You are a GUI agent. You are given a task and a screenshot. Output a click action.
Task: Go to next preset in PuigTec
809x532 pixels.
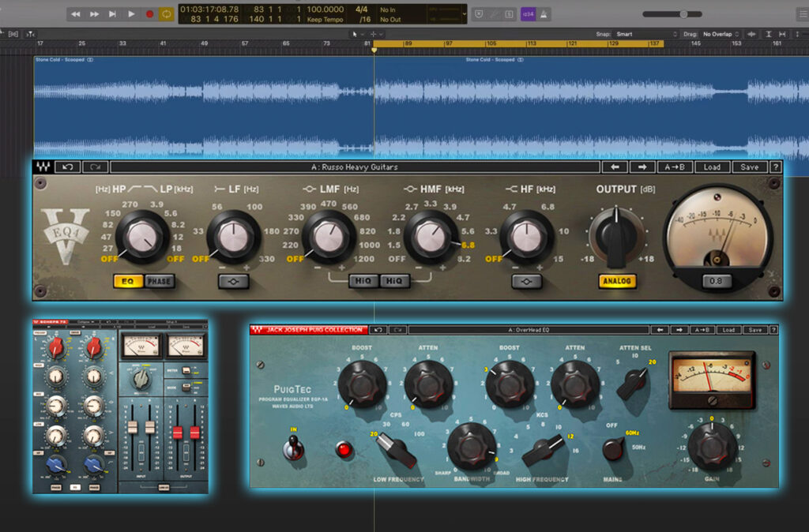[x=679, y=330]
